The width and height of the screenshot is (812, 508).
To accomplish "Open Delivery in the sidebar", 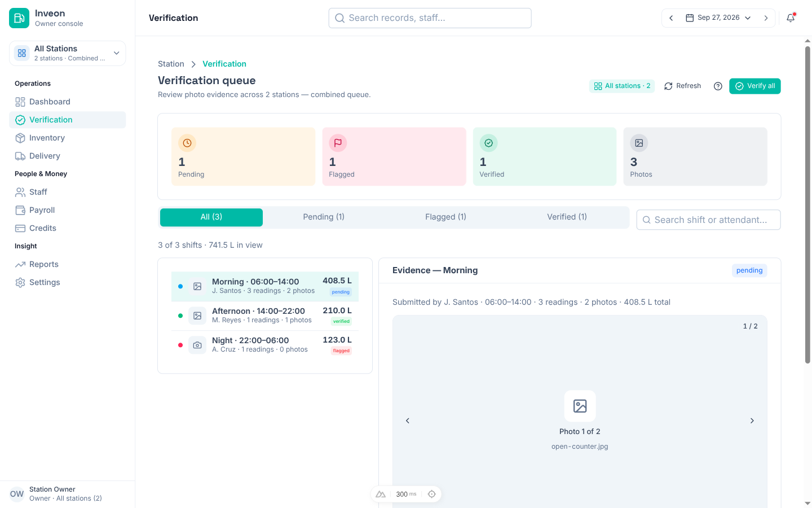I will click(68, 156).
